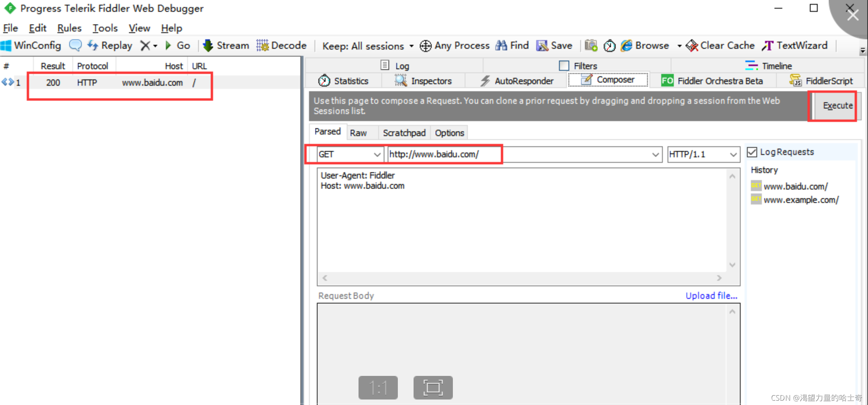Expand the Remove X dropdown arrow
Viewport: 868px width, 405px height.
click(x=155, y=46)
